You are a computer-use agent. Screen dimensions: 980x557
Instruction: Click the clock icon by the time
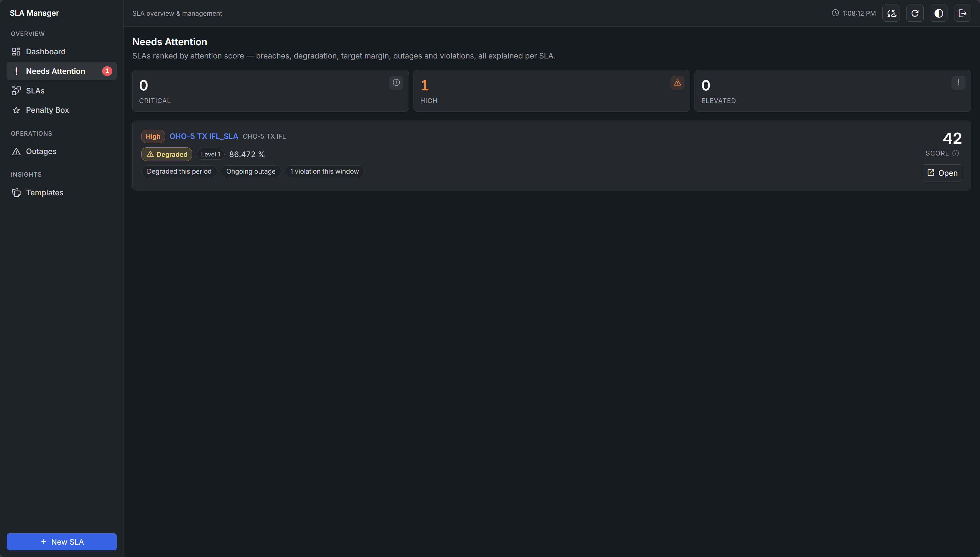click(835, 13)
